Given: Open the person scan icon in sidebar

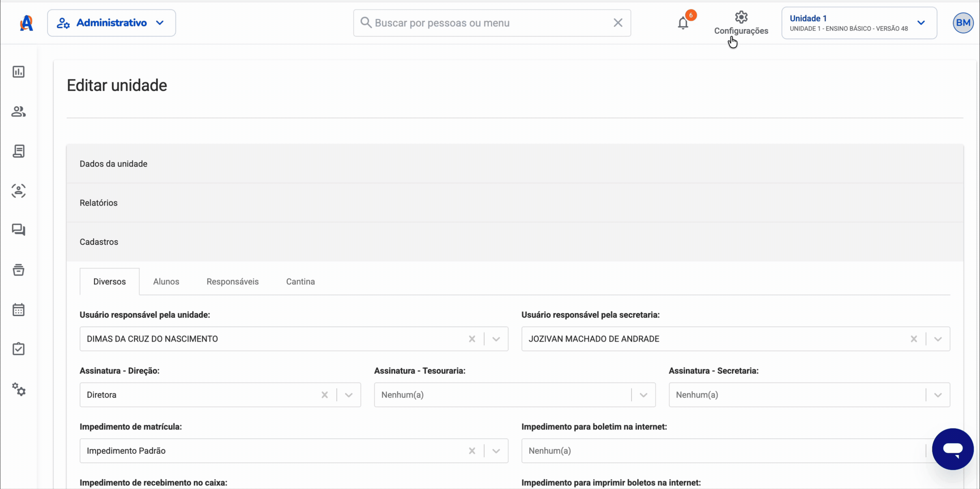Looking at the screenshot, I should point(18,191).
